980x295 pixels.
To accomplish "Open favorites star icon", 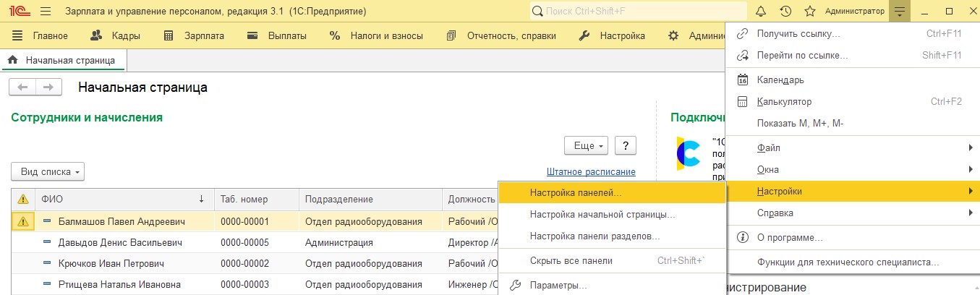I will coord(810,12).
